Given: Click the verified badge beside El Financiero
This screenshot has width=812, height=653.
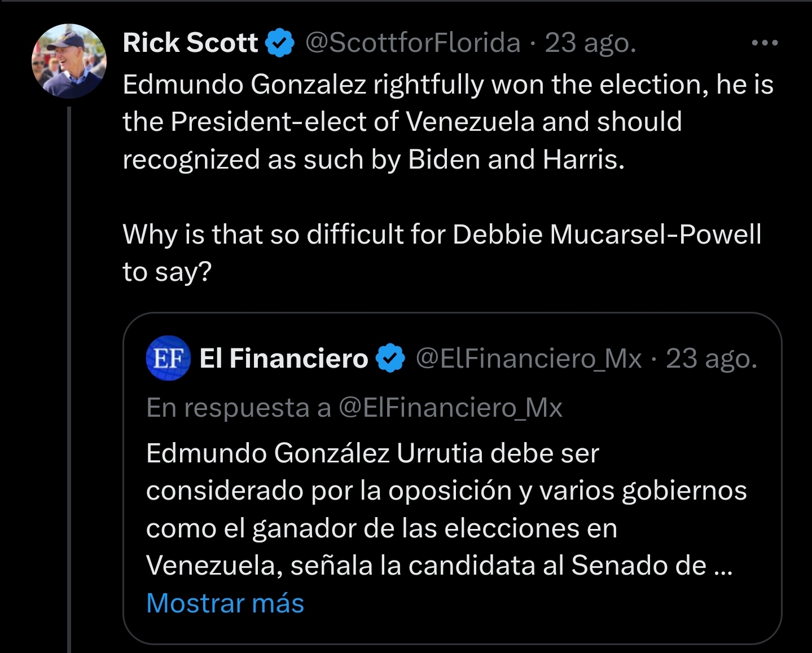Looking at the screenshot, I should tap(390, 359).
